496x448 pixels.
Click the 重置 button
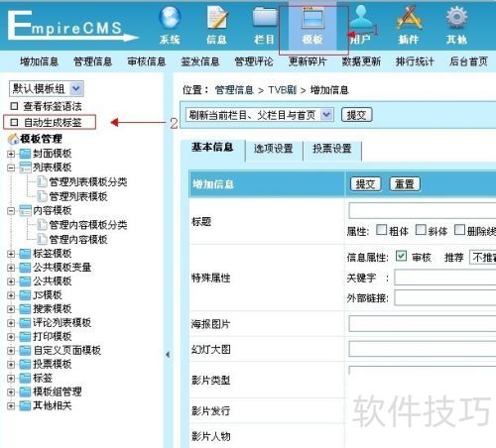click(x=405, y=184)
